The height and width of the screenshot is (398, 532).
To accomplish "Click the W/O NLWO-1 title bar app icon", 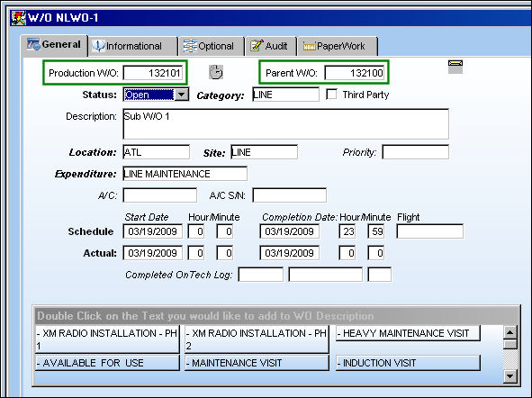I will 18,18.
